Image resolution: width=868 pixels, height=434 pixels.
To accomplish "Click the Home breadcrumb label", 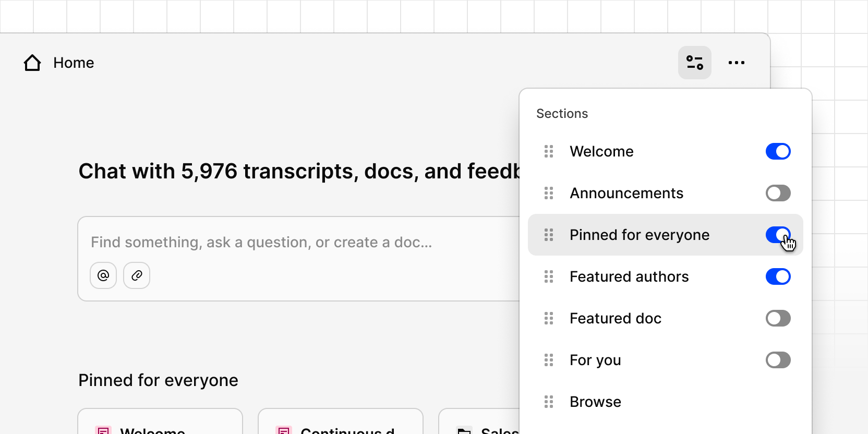I will [x=74, y=63].
